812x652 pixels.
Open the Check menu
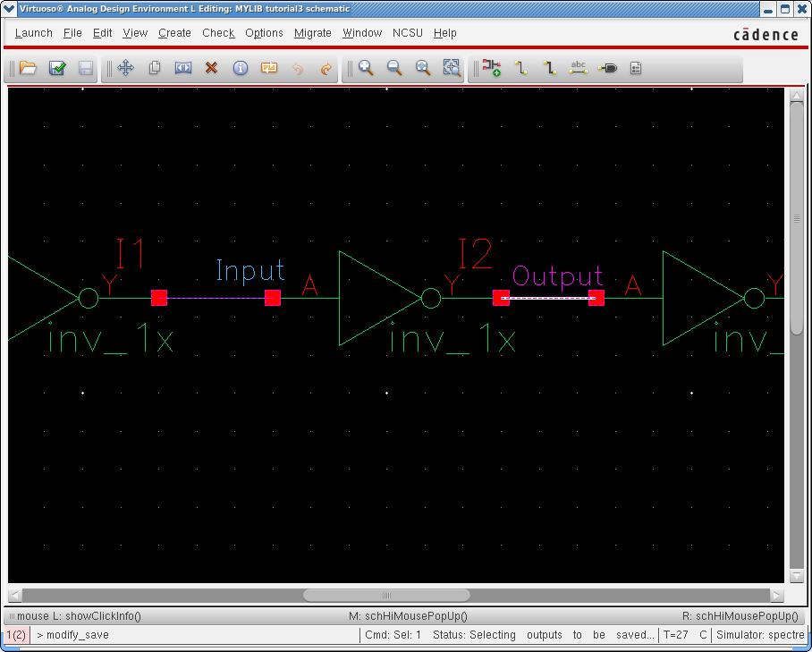218,33
